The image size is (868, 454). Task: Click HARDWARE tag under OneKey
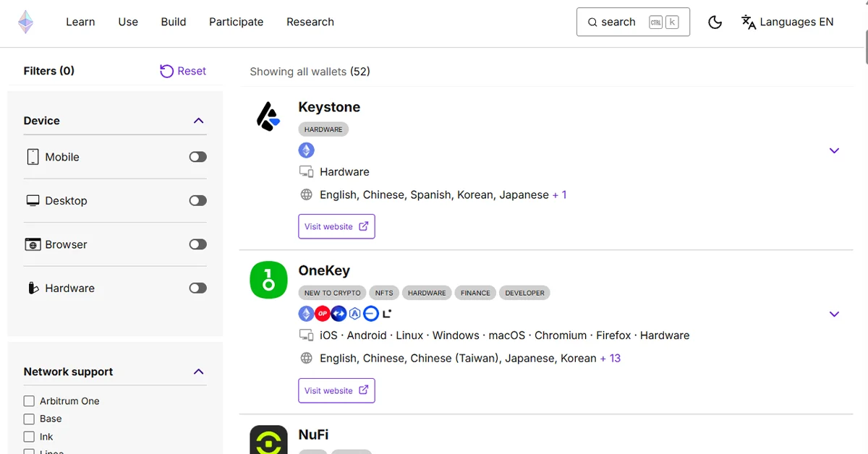point(427,293)
